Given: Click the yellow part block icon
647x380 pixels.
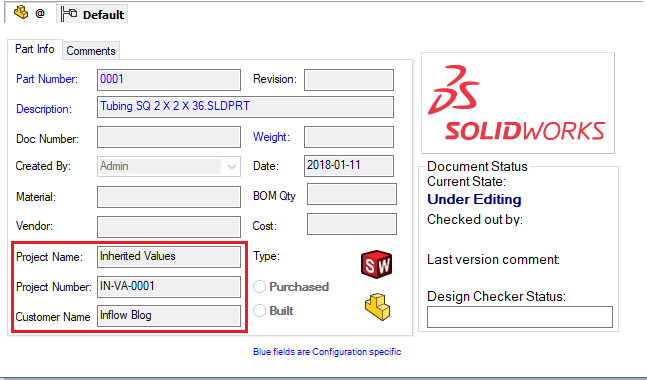Looking at the screenshot, I should pos(378,307).
